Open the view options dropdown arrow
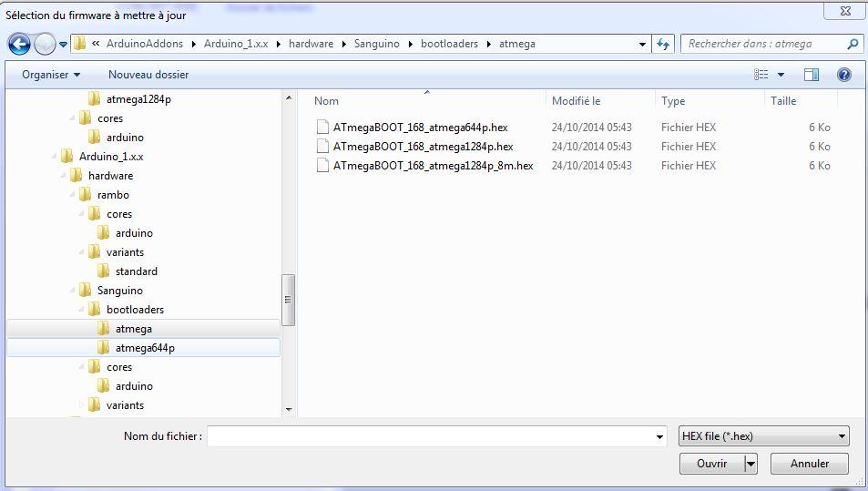Image resolution: width=868 pixels, height=491 pixels. point(781,75)
